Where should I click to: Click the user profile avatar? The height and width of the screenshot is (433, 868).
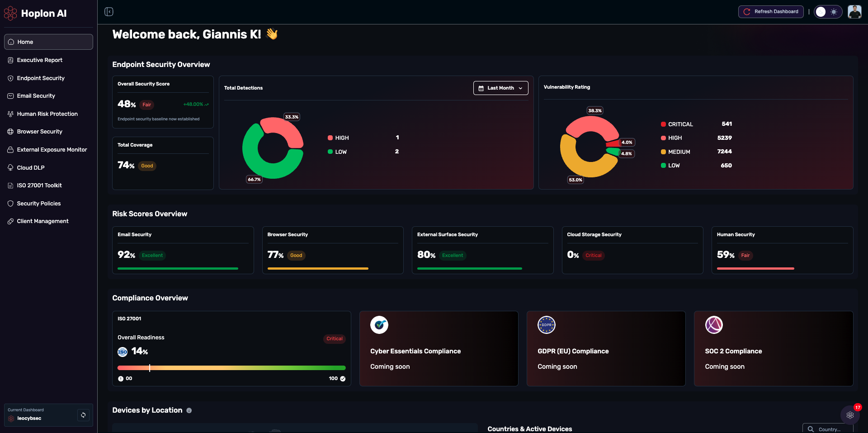[x=854, y=12]
